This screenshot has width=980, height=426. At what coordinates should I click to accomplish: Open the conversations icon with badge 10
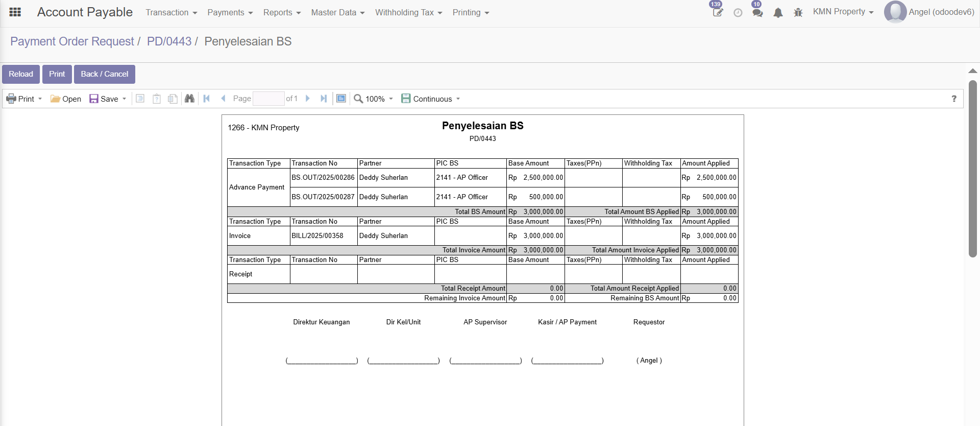[x=757, y=13]
